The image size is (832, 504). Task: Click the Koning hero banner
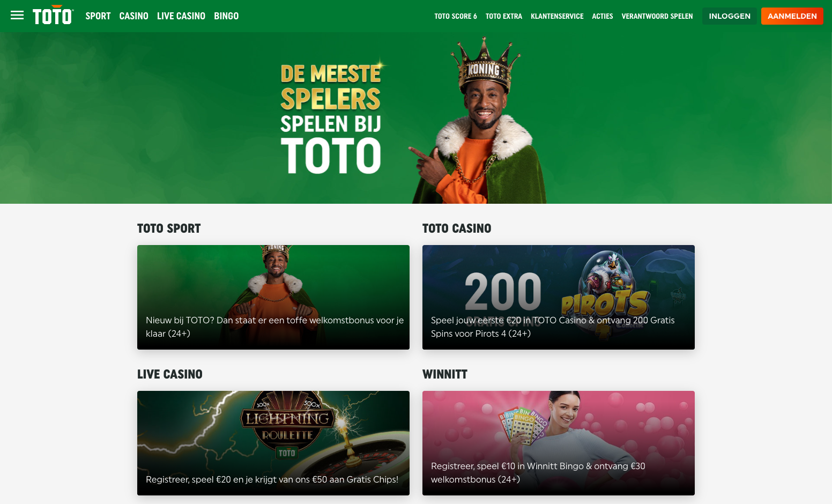pos(416,118)
